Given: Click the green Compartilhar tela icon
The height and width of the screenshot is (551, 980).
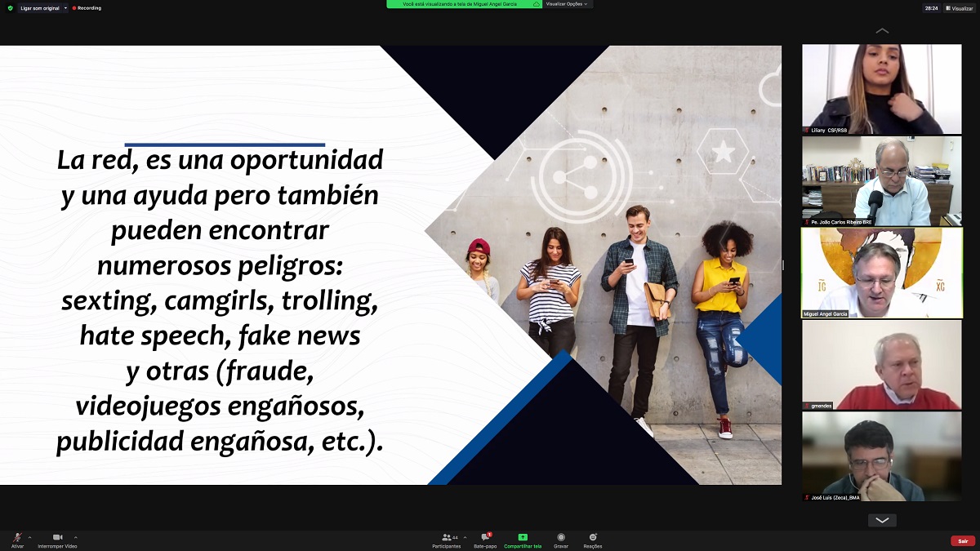Looking at the screenshot, I should tap(523, 540).
